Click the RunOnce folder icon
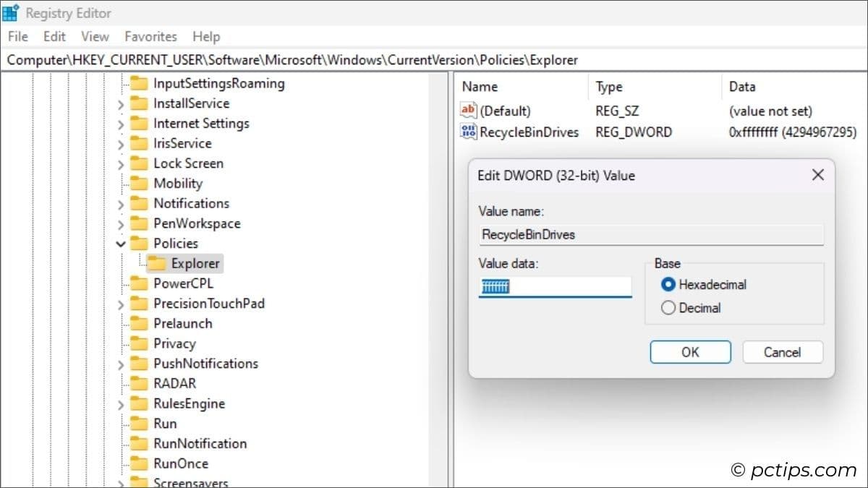 point(139,463)
